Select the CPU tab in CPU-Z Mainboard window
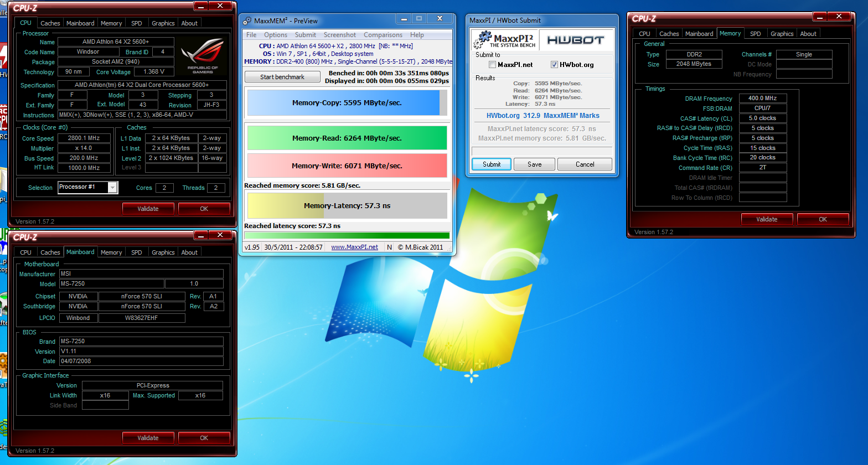Image resolution: width=868 pixels, height=465 pixels. [x=26, y=252]
